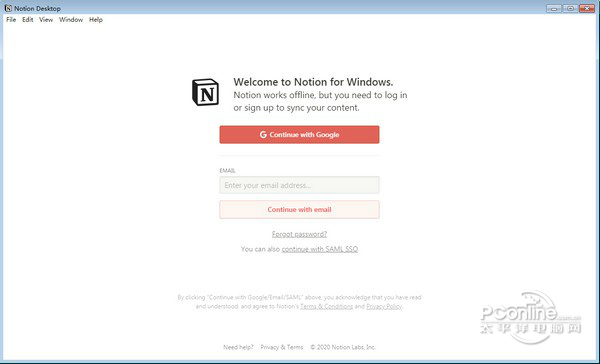This screenshot has height=364, width=600.
Task: Click the EMAIL field label
Action: [227, 170]
